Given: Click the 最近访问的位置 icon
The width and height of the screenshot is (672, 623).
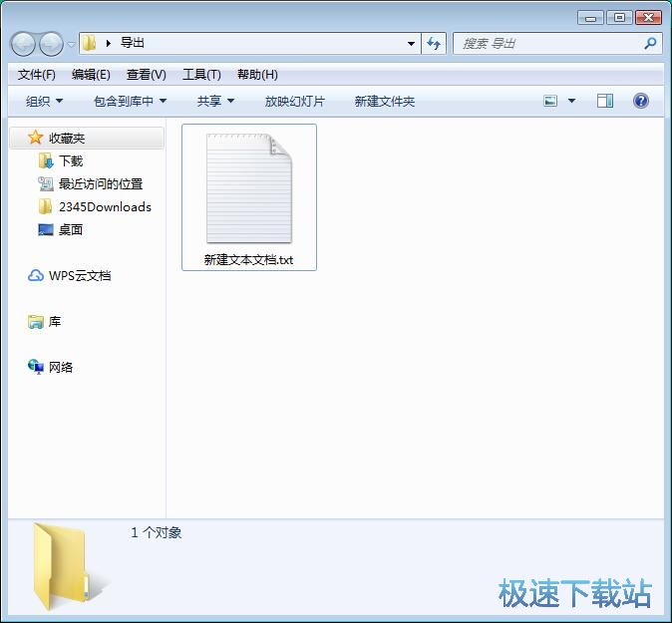Looking at the screenshot, I should pos(46,183).
